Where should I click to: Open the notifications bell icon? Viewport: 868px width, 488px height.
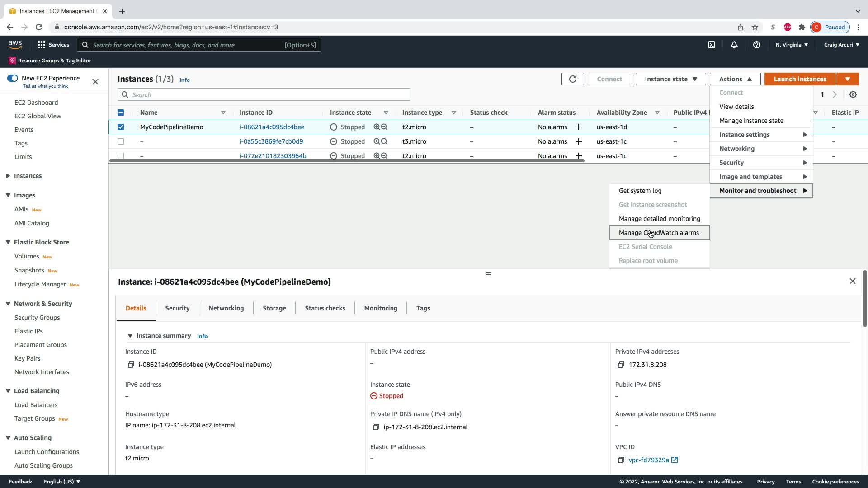point(734,45)
